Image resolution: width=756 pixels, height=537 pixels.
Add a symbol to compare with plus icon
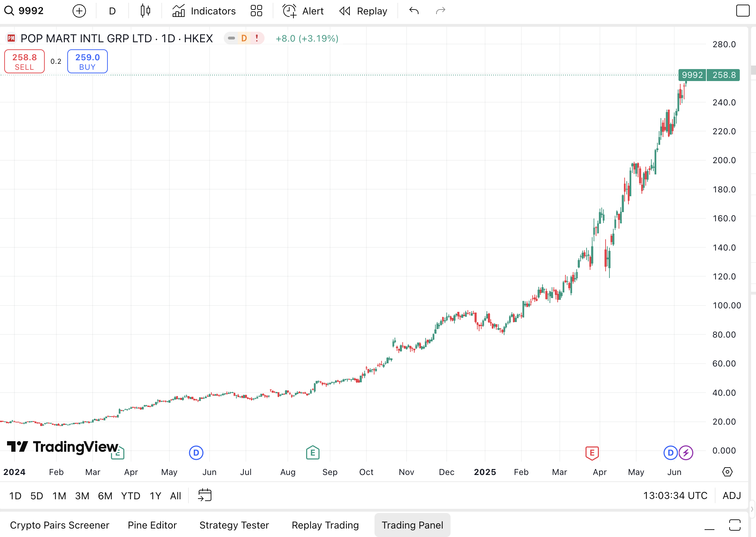79,11
